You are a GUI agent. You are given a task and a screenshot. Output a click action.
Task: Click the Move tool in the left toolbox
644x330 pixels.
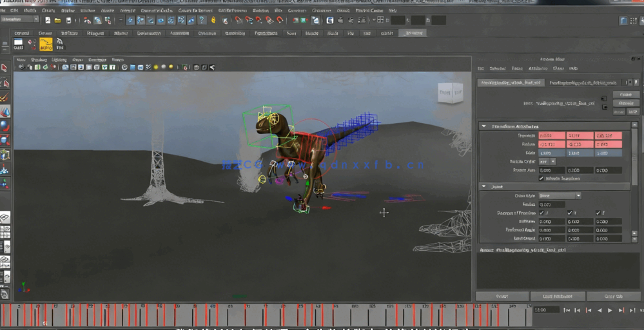tap(5, 111)
